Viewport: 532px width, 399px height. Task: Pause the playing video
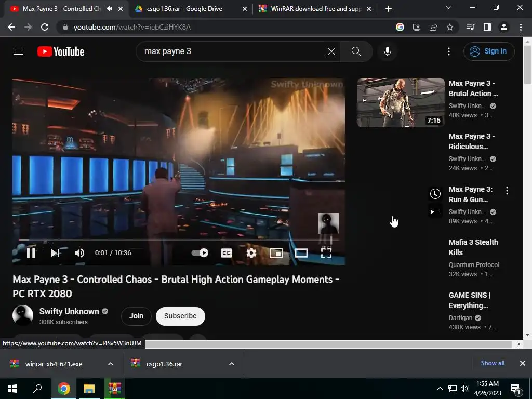click(x=31, y=253)
